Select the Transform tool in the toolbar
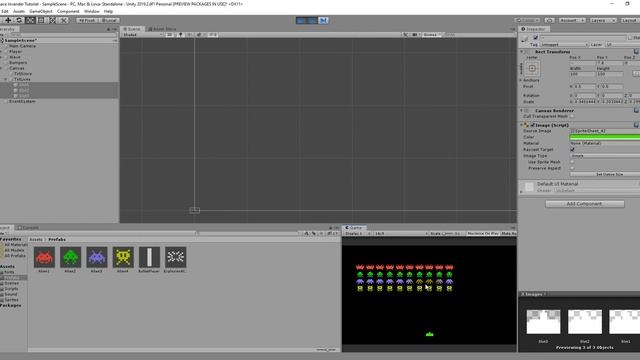 (52, 20)
